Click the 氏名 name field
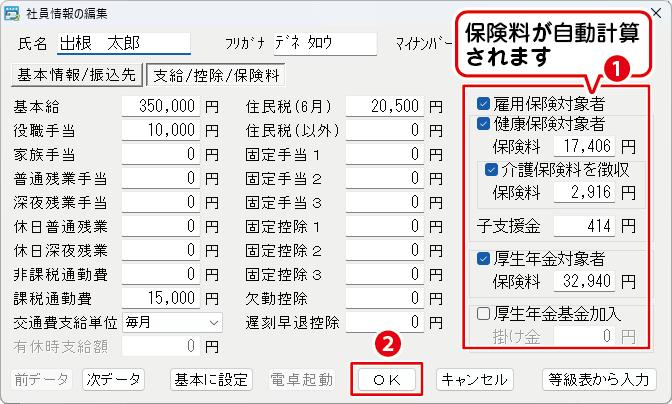The height and width of the screenshot is (404, 672). tap(123, 43)
